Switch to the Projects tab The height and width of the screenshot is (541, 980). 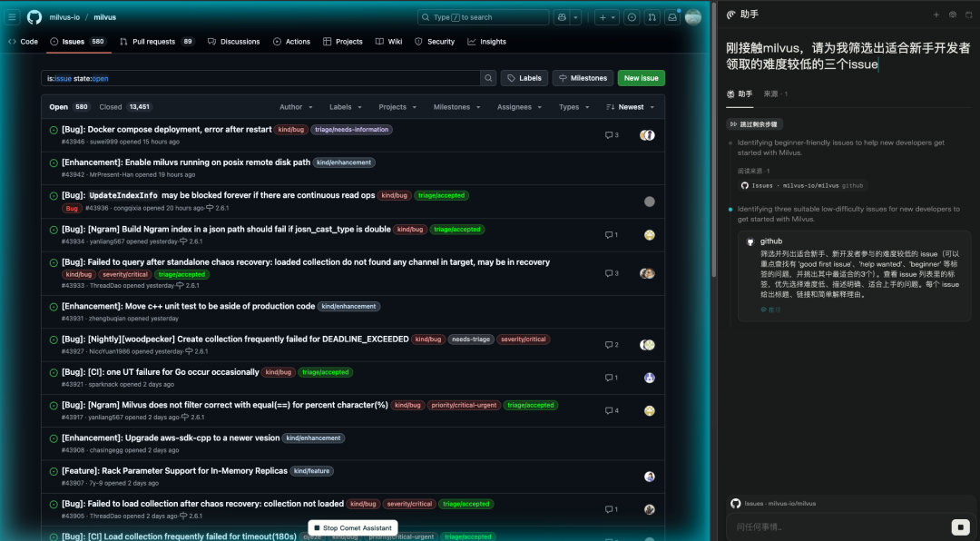(342, 42)
